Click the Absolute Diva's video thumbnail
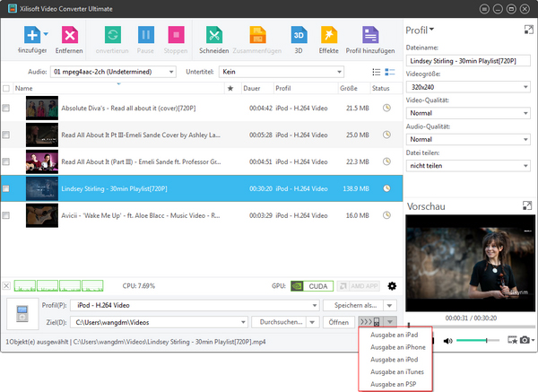This screenshot has width=538, height=392. point(42,109)
